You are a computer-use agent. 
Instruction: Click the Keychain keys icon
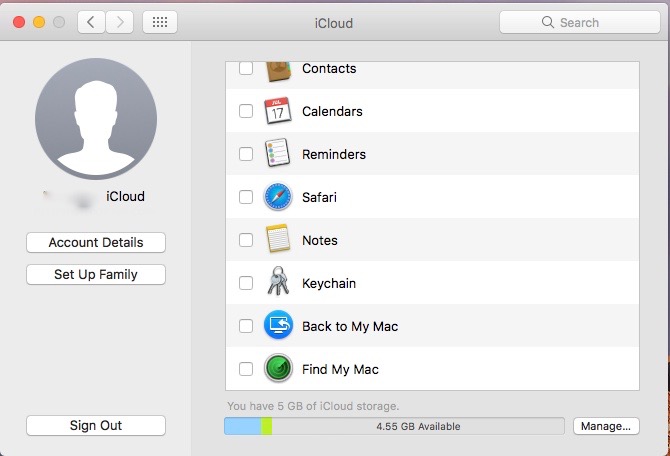tap(278, 281)
